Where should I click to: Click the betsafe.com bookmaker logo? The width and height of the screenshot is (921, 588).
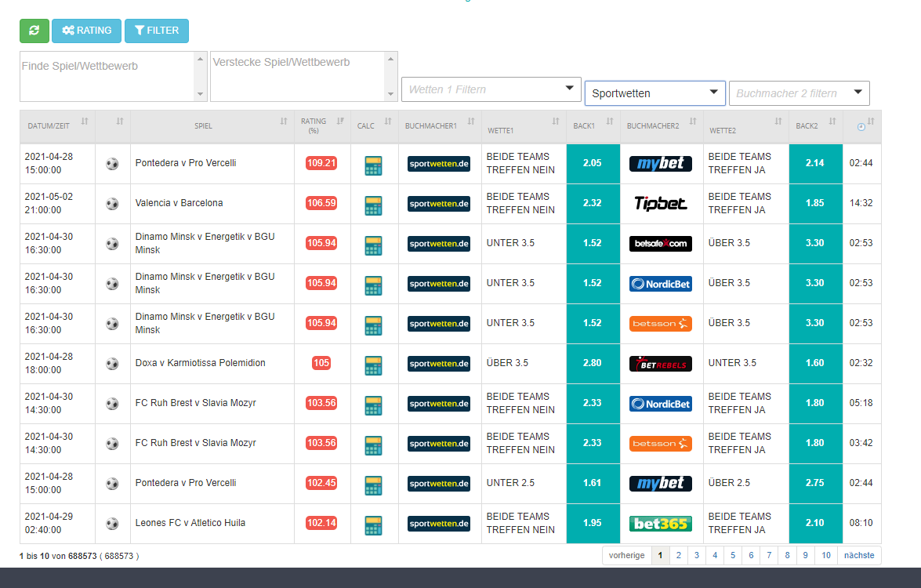pos(661,244)
